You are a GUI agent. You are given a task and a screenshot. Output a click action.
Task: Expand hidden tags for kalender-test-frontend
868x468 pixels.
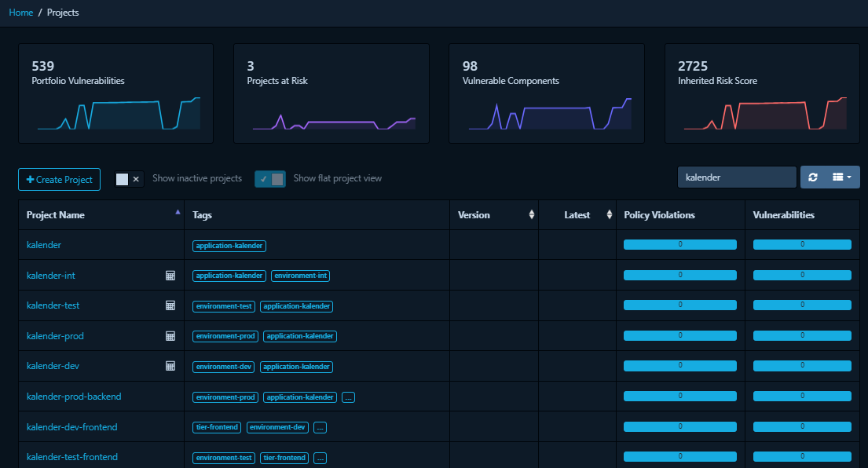pos(320,458)
